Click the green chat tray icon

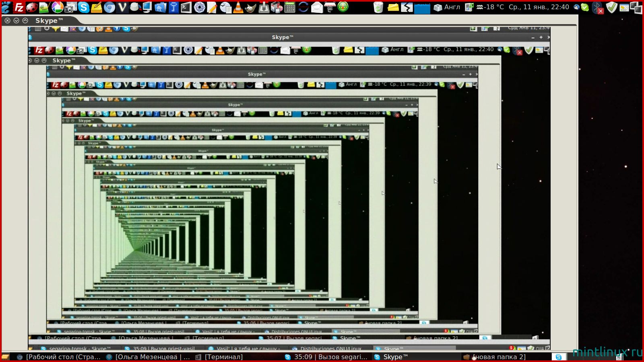point(585,7)
